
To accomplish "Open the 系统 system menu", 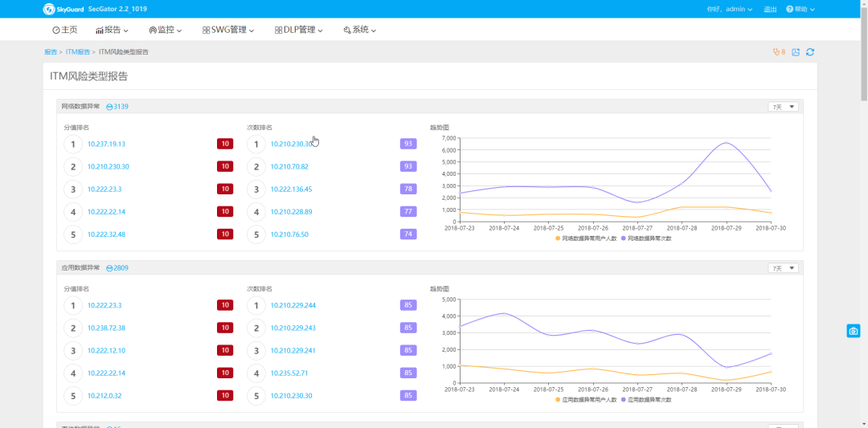I will click(360, 30).
